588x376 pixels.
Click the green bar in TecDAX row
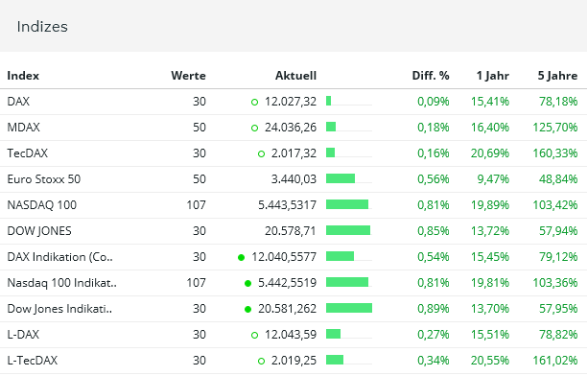click(330, 153)
